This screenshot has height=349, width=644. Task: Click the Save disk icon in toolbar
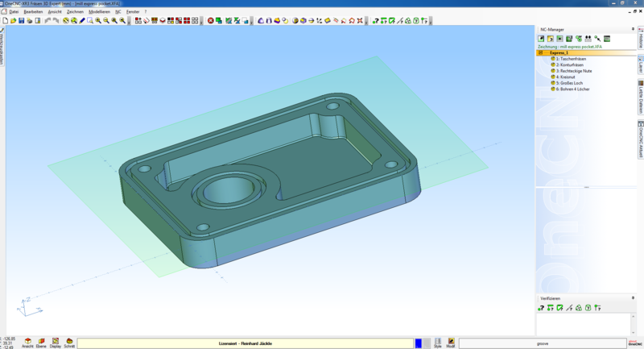point(21,21)
